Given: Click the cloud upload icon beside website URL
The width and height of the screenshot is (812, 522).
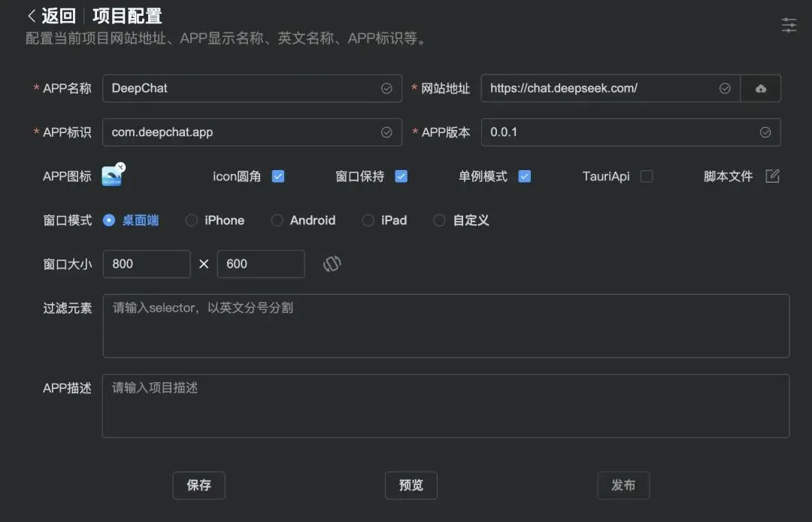Looking at the screenshot, I should [761, 89].
